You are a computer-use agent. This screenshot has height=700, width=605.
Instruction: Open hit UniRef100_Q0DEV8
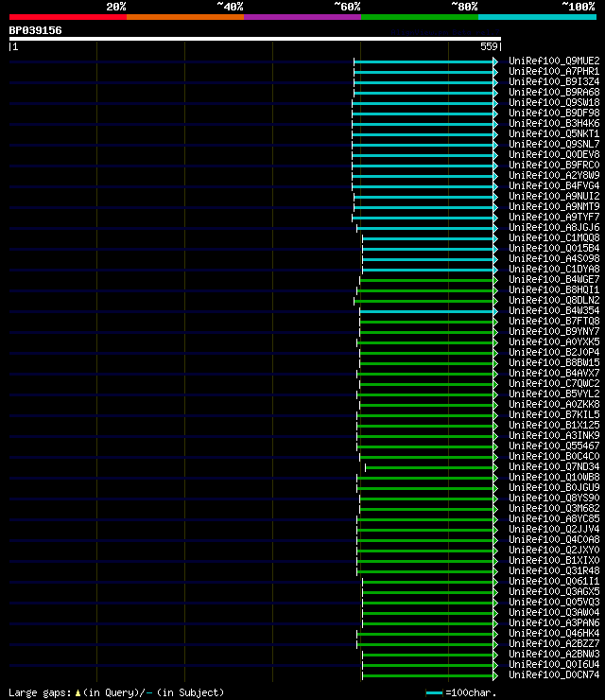[x=554, y=154]
